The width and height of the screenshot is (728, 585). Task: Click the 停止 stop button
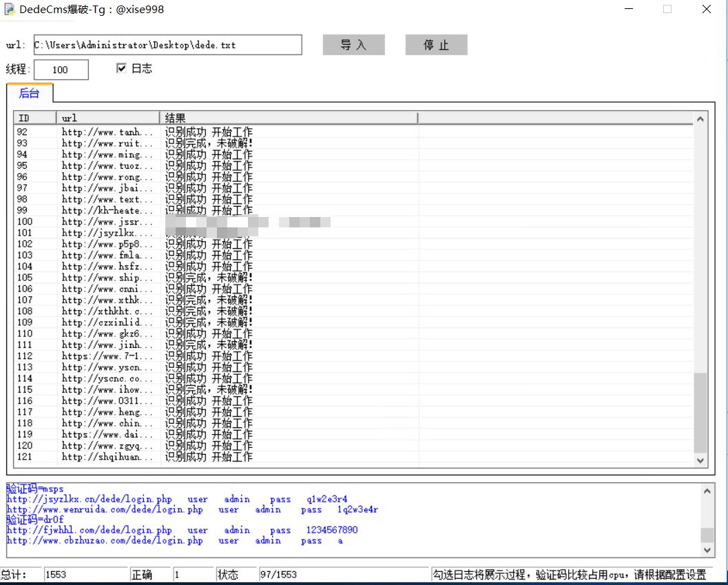pyautogui.click(x=436, y=45)
